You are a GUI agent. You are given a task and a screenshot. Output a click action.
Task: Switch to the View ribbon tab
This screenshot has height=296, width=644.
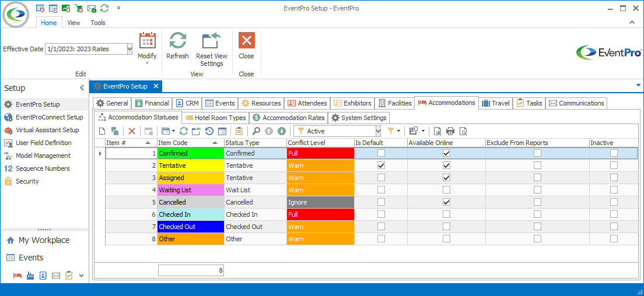click(73, 23)
